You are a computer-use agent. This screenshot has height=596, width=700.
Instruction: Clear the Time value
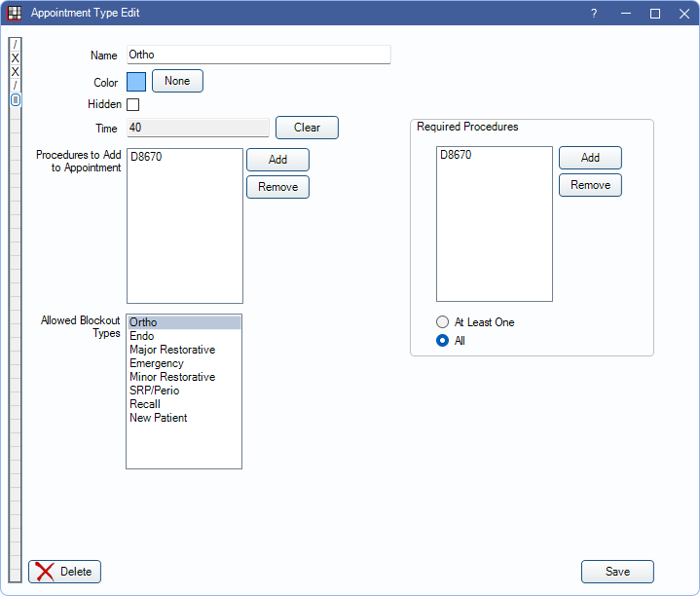(x=307, y=128)
